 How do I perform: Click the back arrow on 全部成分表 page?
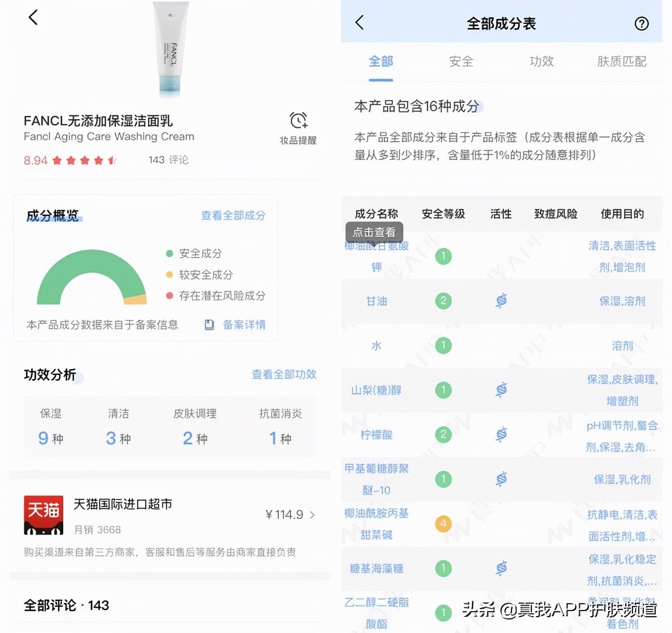359,23
